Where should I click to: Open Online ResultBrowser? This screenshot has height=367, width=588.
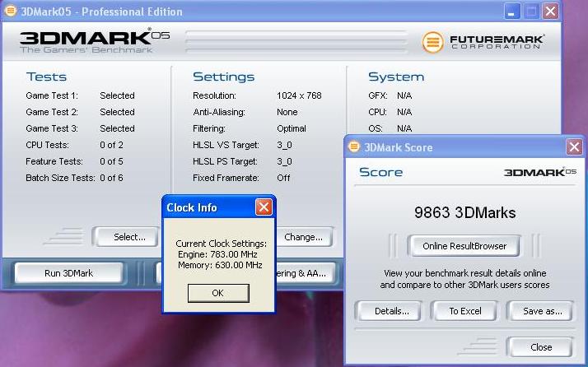tap(464, 246)
